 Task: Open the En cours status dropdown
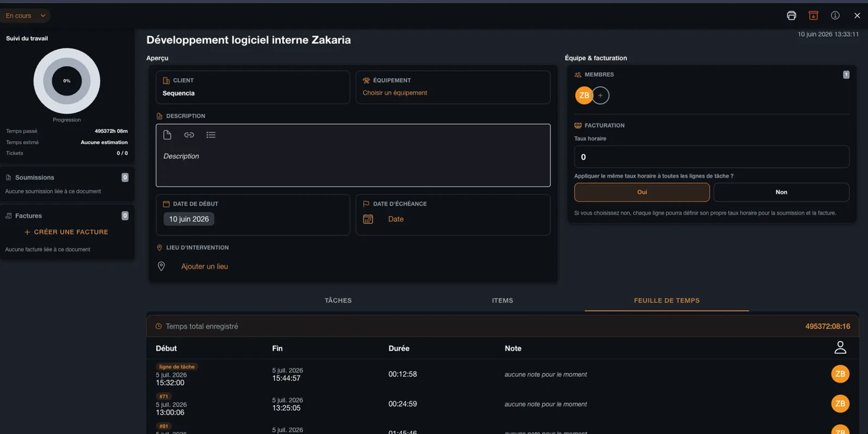25,16
